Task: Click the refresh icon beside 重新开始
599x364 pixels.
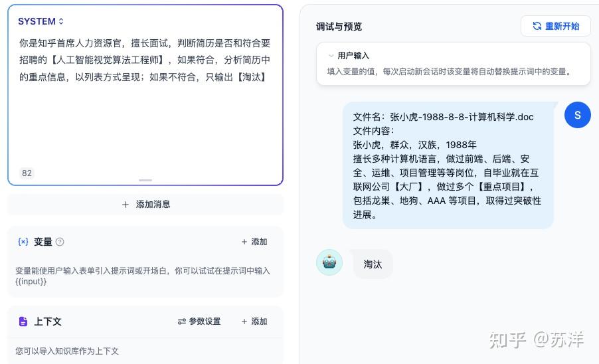Action: pos(537,26)
